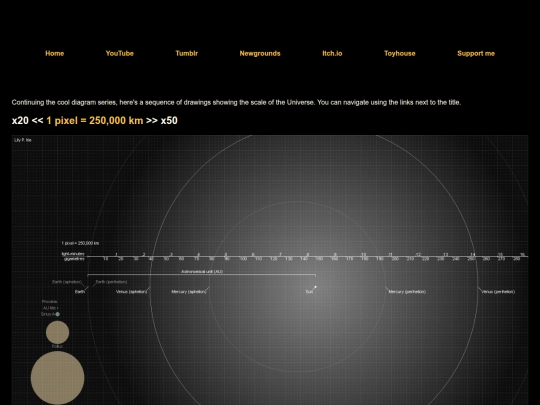Click the gigametres scale label
This screenshot has width=540, height=405.
tap(74, 259)
